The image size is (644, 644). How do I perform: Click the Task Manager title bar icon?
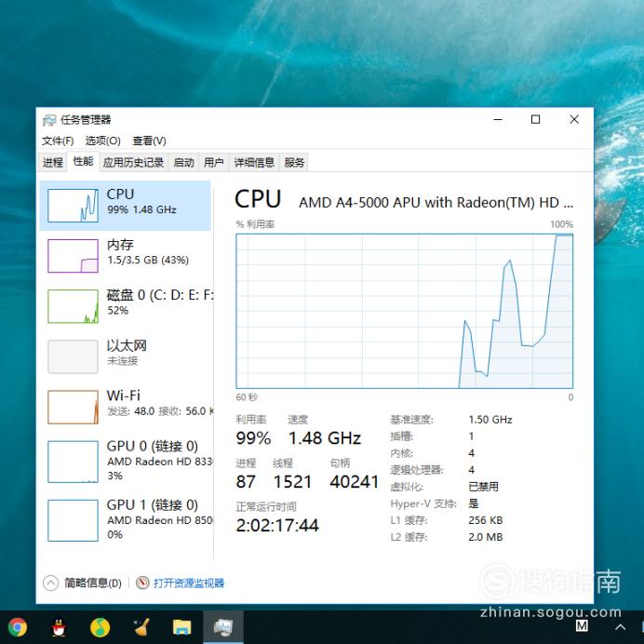49,120
